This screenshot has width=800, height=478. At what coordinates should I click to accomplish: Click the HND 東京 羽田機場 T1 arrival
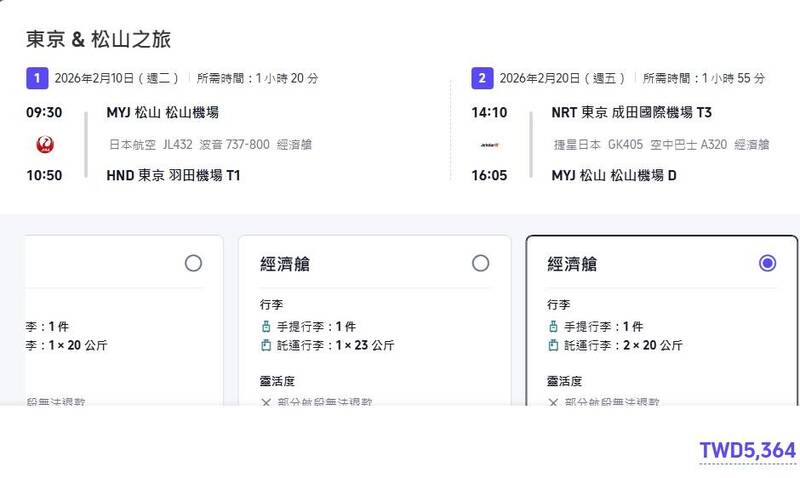(x=173, y=176)
